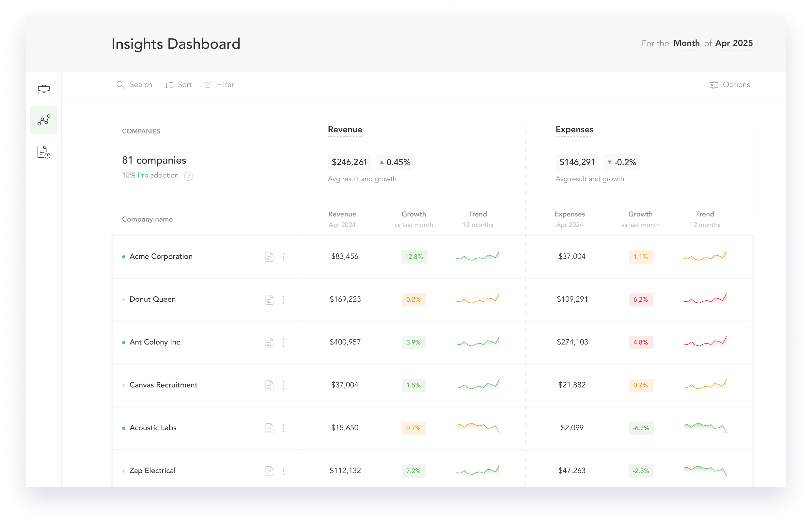Open the briefcase portfolio sidebar icon
This screenshot has height=524, width=812.
click(x=44, y=90)
